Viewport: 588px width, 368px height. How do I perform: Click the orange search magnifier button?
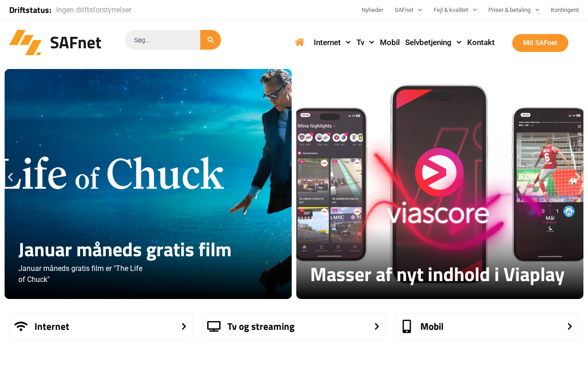(x=210, y=40)
